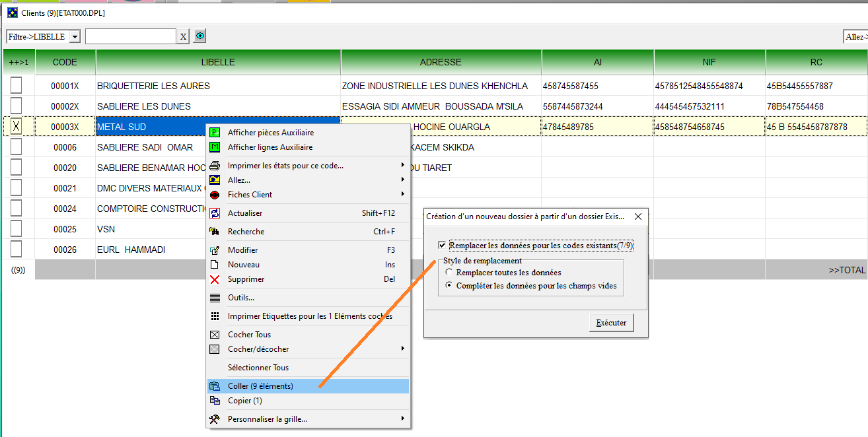Tick the checkbox for row 00026

click(17, 250)
